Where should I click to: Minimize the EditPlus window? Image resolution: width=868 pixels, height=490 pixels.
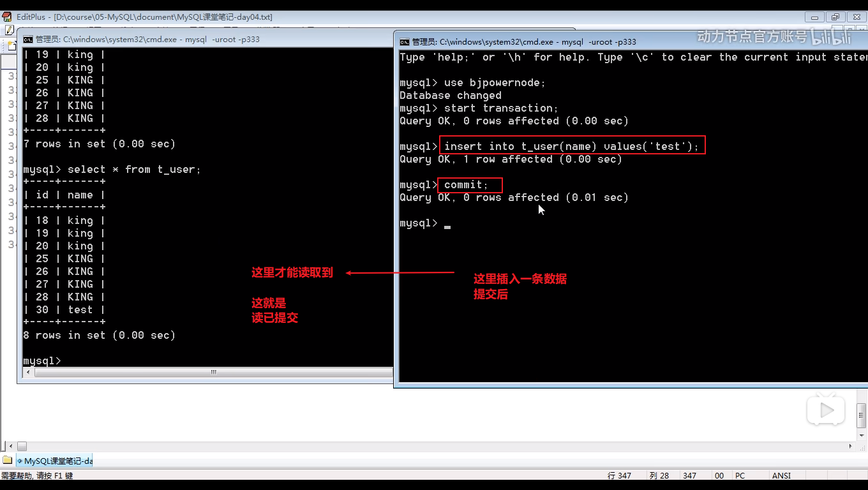(814, 17)
